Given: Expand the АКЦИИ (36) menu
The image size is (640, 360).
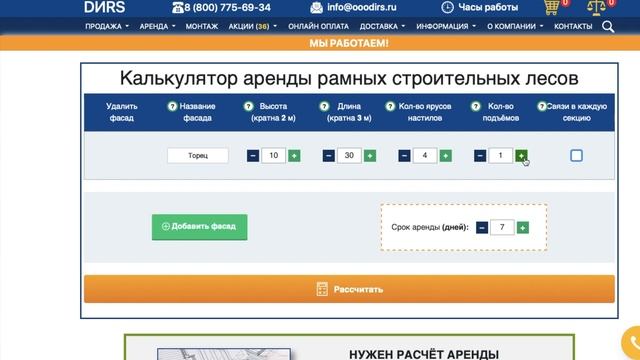Looking at the screenshot, I should [253, 26].
